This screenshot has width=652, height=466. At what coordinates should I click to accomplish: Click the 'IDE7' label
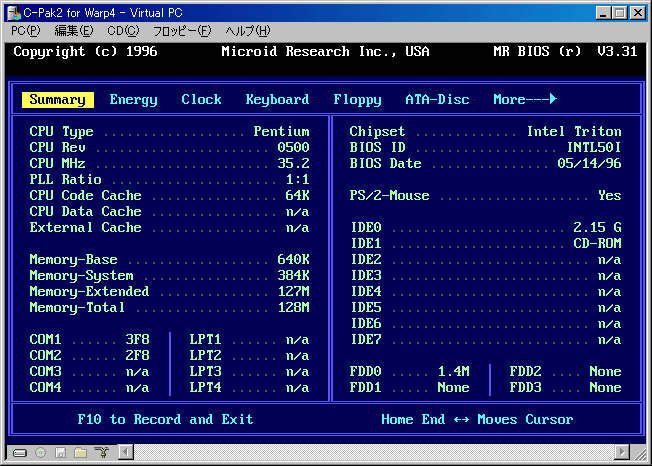[x=366, y=340]
